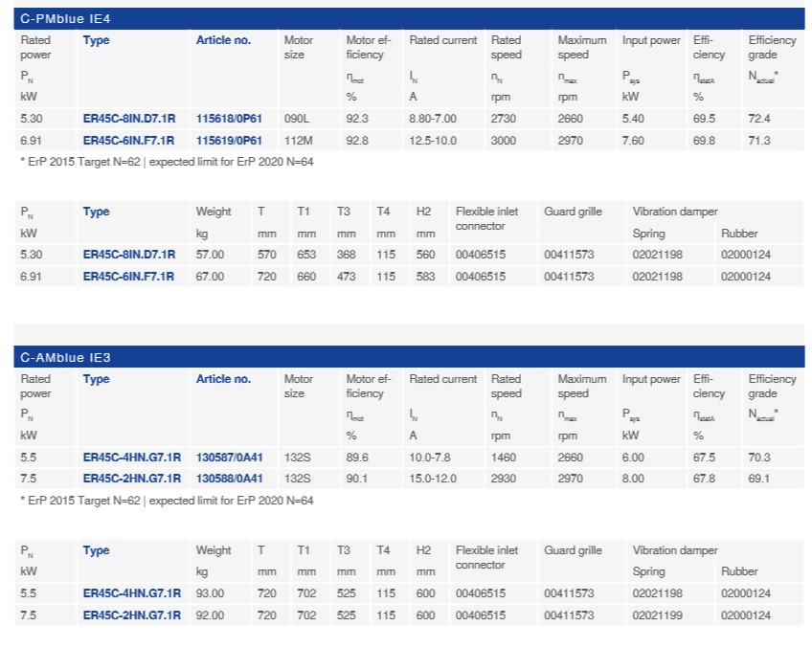Select type ER45C-2HN.G7.1R in 92.00 kg row
812x648 pixels.
click(x=131, y=615)
